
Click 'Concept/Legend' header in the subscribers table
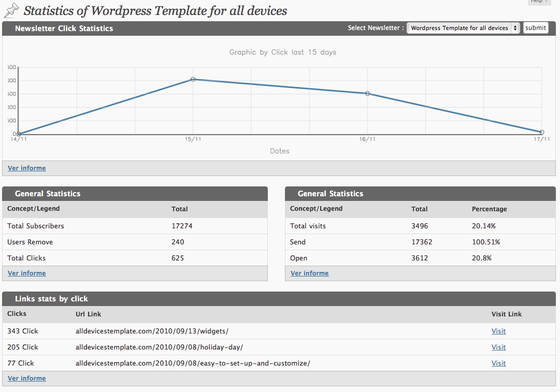(x=34, y=209)
